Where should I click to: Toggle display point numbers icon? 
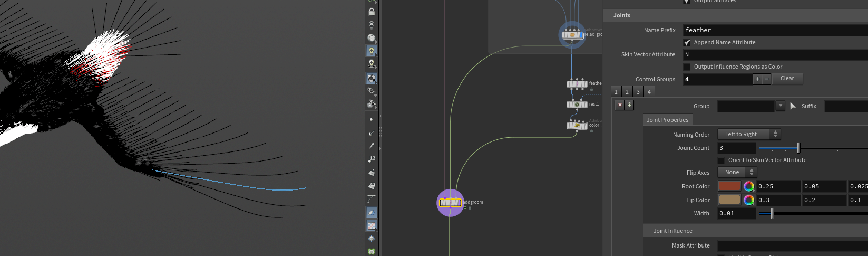tap(372, 159)
